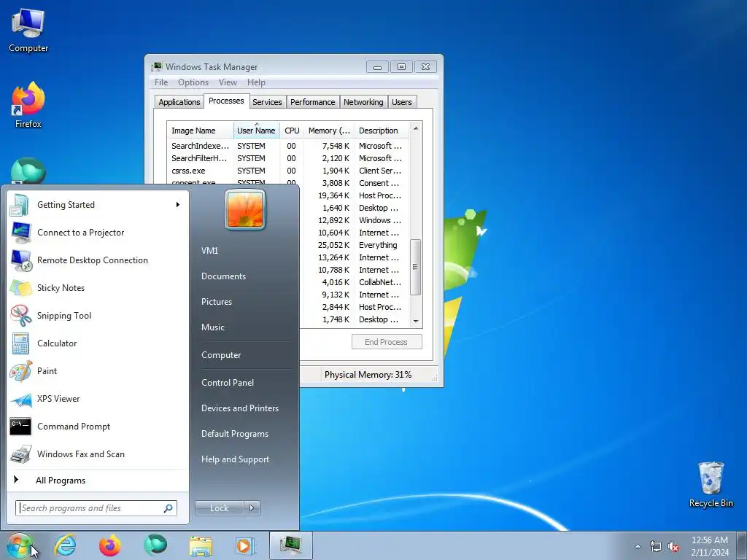The image size is (747, 560).
Task: Click scrollbar up arrow in process list
Action: 415,128
